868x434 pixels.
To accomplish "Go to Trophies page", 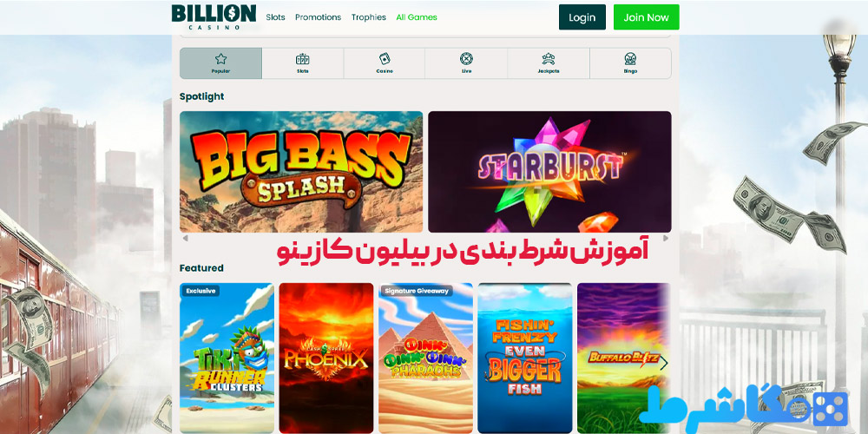I will point(368,17).
